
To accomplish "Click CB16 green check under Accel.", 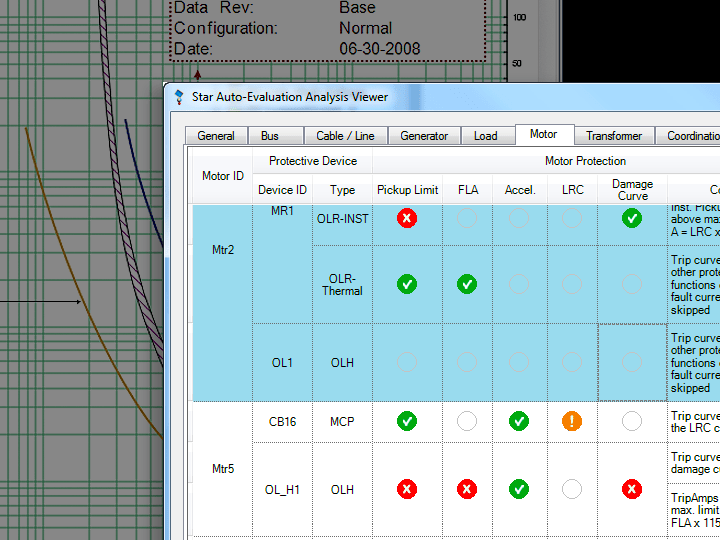I will click(x=519, y=421).
